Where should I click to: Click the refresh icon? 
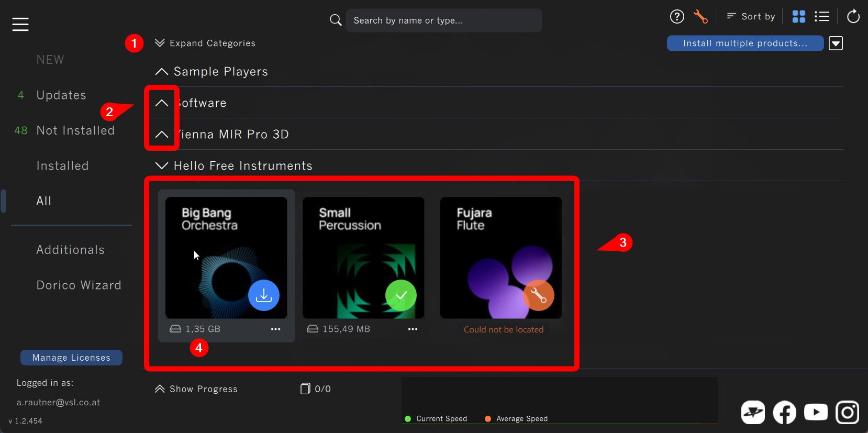point(853,17)
